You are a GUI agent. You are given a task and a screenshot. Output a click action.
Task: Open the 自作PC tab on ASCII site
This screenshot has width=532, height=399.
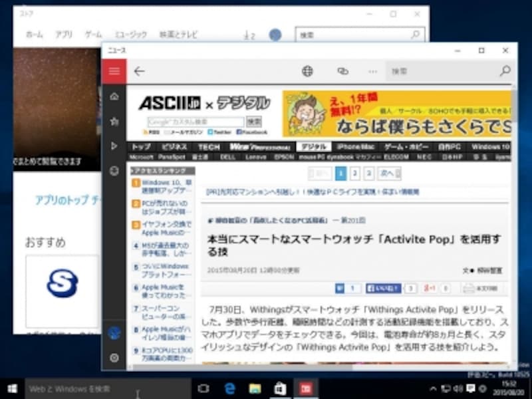pos(450,146)
